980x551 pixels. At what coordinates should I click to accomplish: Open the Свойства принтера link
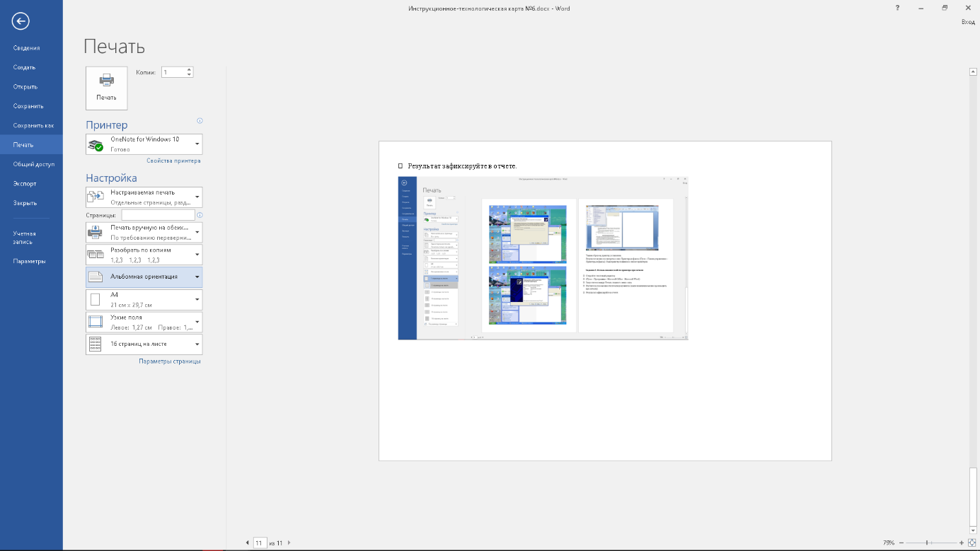(173, 161)
